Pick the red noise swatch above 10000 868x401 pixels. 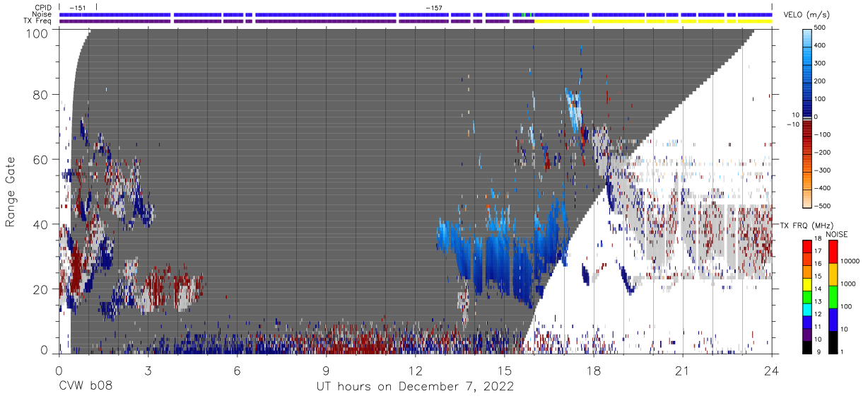click(x=832, y=252)
